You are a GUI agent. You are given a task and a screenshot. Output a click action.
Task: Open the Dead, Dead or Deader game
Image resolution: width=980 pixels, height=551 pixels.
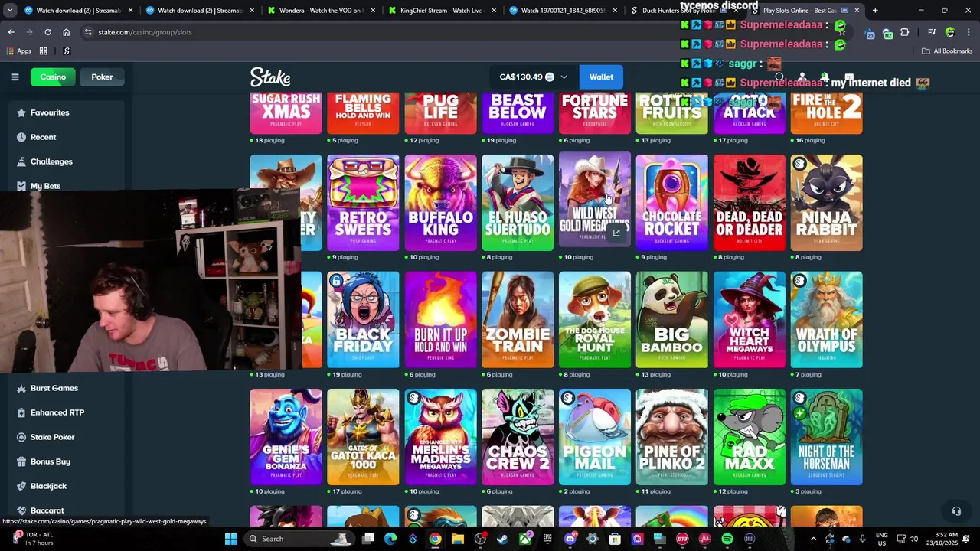pos(750,203)
